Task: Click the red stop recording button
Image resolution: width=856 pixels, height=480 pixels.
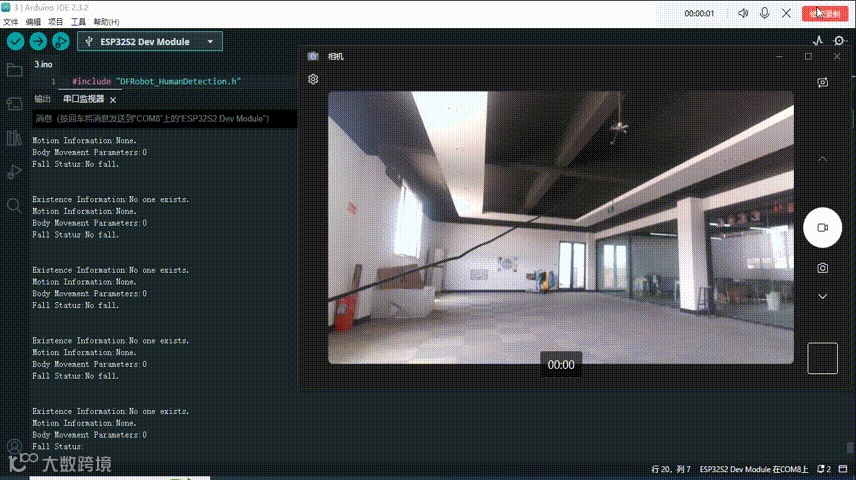Action: coord(824,14)
